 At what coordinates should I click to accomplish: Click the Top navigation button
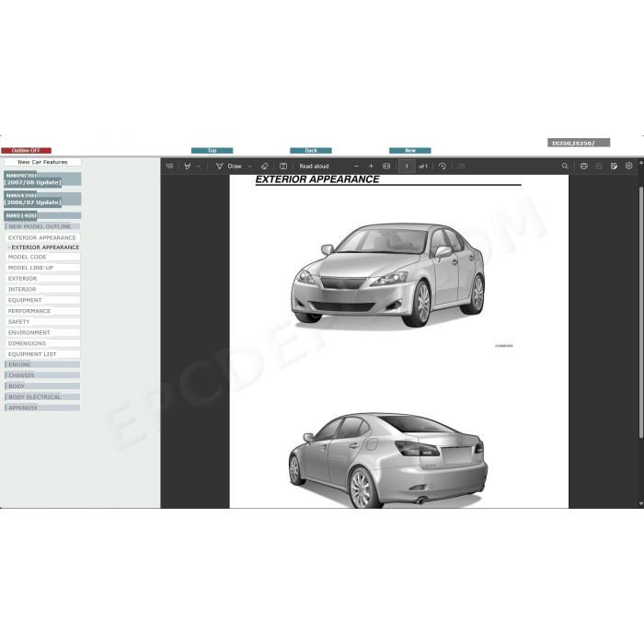pos(212,150)
